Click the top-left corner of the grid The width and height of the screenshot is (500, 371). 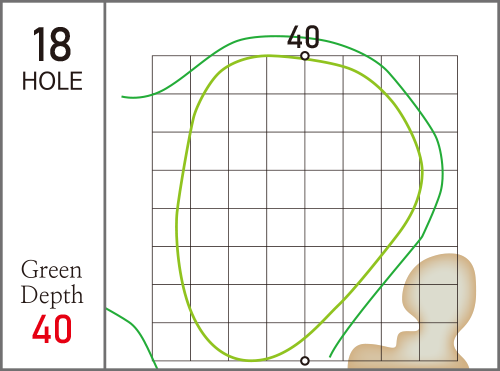click(x=152, y=56)
